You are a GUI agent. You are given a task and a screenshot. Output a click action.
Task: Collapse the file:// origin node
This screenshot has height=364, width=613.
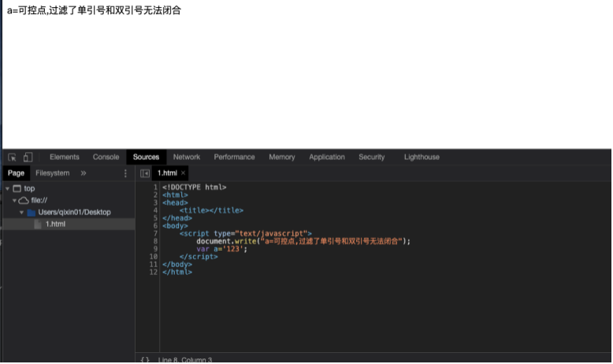coord(14,201)
